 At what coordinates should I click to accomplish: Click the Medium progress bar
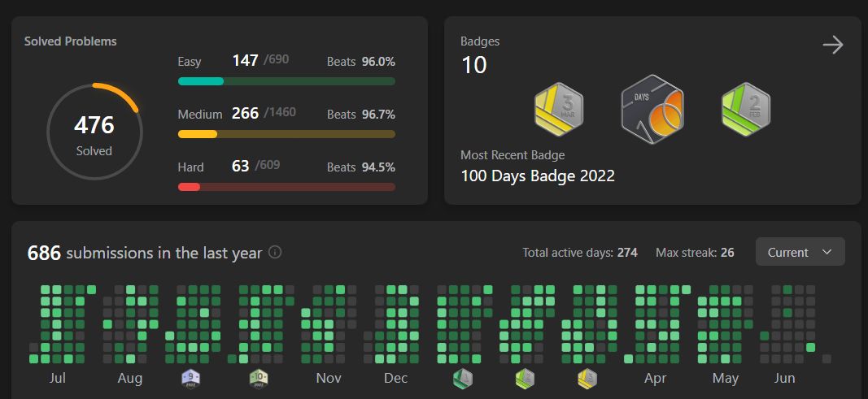coord(286,134)
